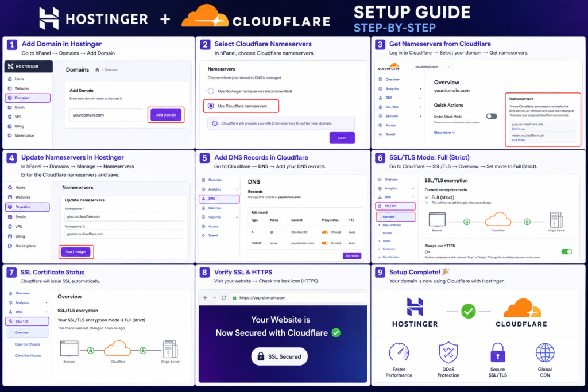Click the Home icon in step 1 Hostinger sidebar

click(x=10, y=79)
